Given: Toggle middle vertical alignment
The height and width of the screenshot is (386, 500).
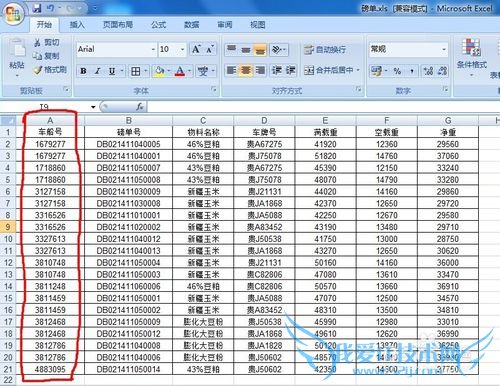Looking at the screenshot, I should (x=246, y=50).
